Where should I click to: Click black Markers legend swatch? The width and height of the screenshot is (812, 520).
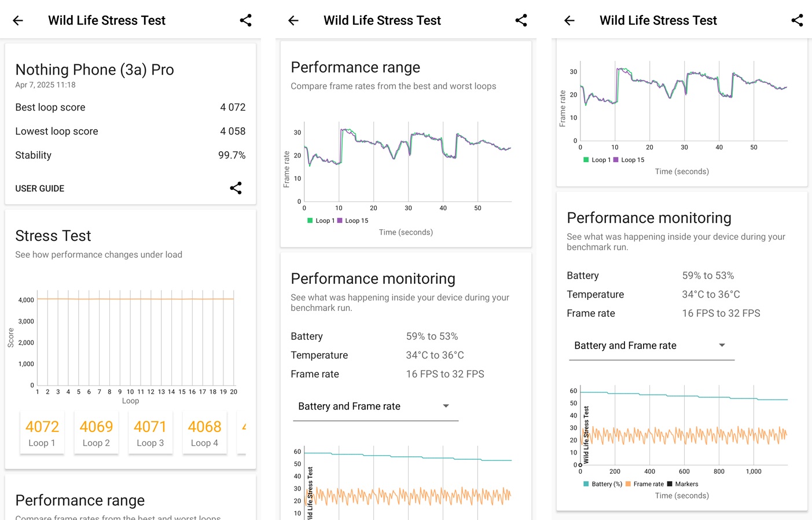pos(670,484)
